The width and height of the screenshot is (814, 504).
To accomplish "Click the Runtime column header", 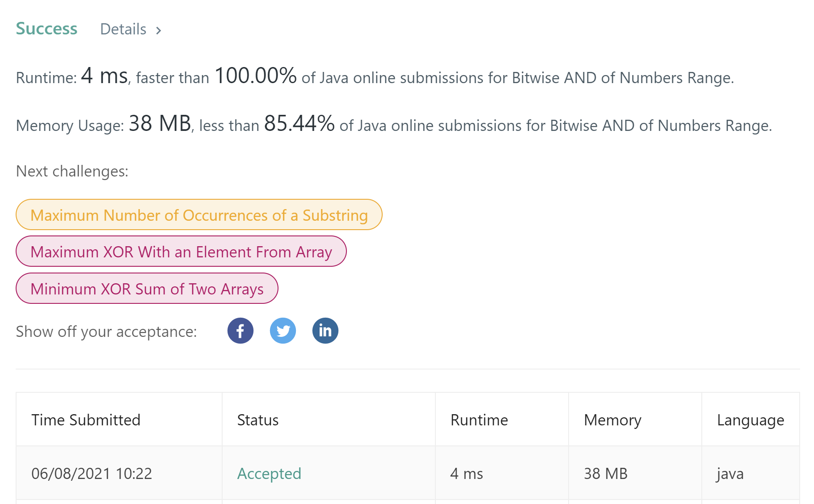I will 479,420.
